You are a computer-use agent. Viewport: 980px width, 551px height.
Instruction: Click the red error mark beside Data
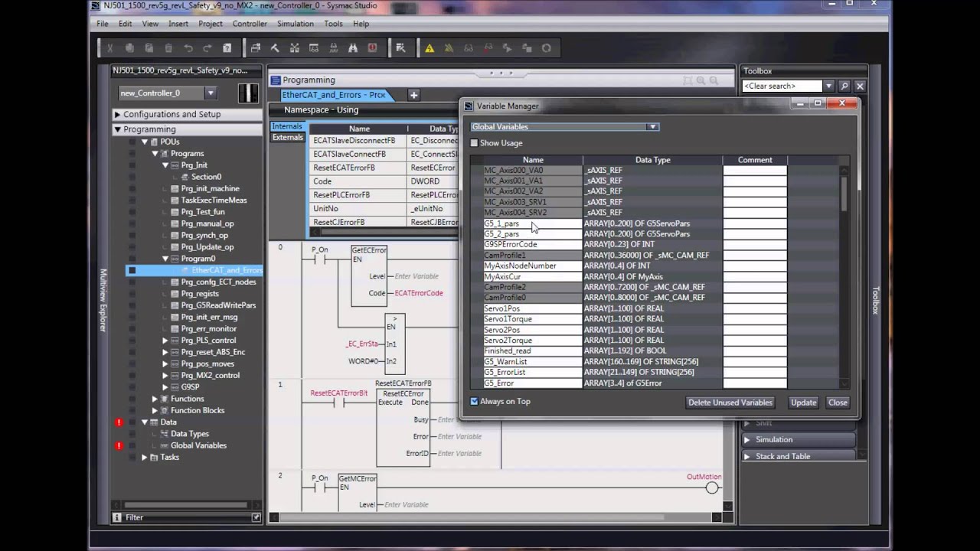pos(119,422)
